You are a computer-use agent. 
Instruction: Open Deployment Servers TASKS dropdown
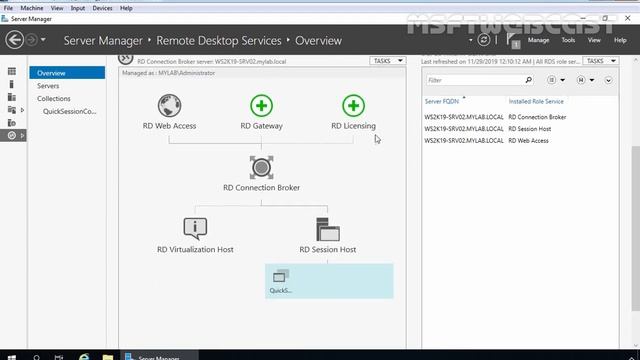(x=601, y=61)
